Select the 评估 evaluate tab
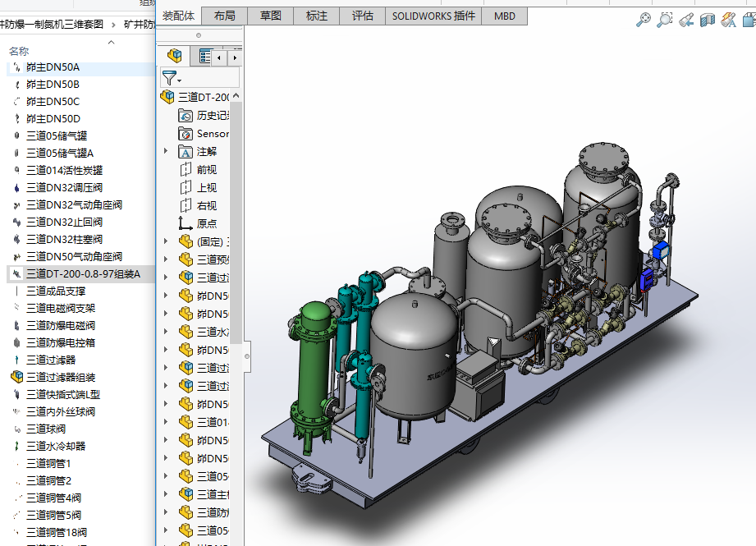756x546 pixels. tap(362, 16)
